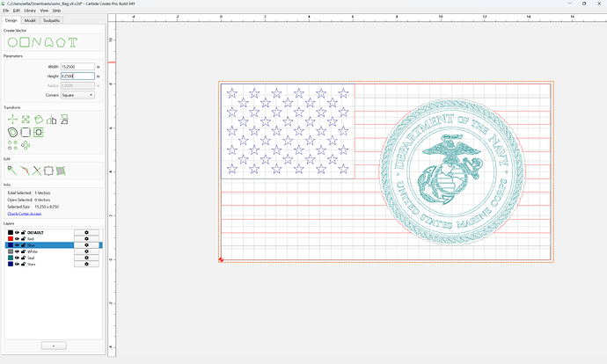Open the File menu

pyautogui.click(x=6, y=11)
